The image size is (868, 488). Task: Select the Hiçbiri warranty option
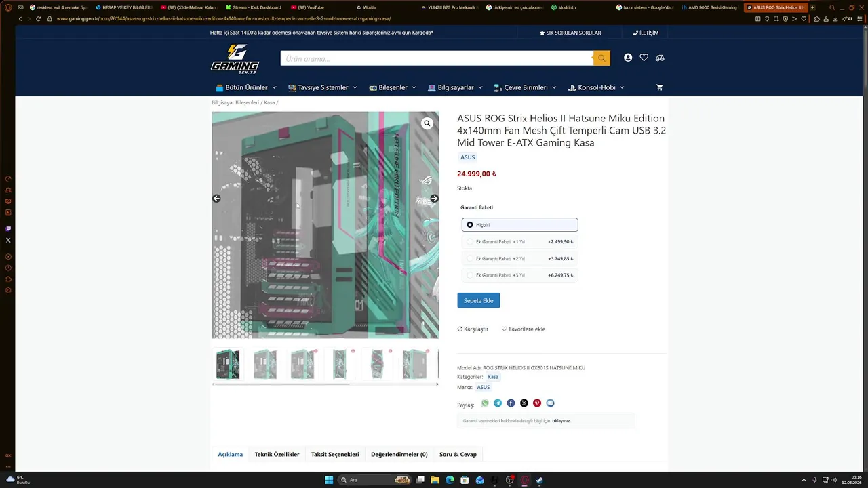(519, 225)
